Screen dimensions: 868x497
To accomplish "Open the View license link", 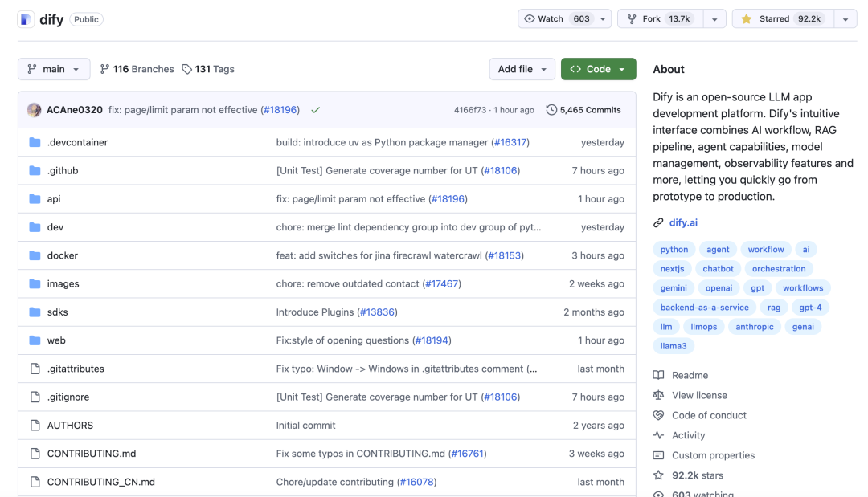I will (699, 395).
